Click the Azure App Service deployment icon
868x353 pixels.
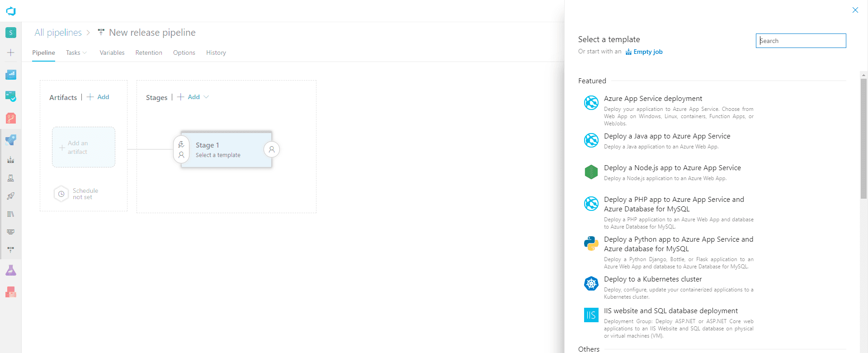(x=591, y=103)
